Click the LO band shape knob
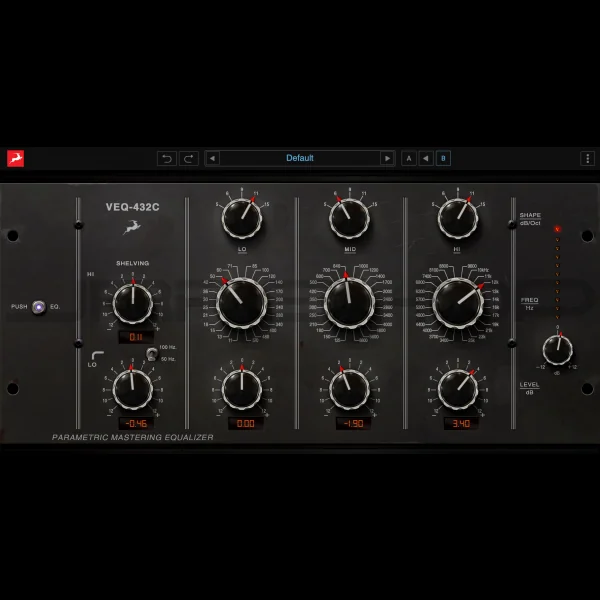 click(242, 219)
